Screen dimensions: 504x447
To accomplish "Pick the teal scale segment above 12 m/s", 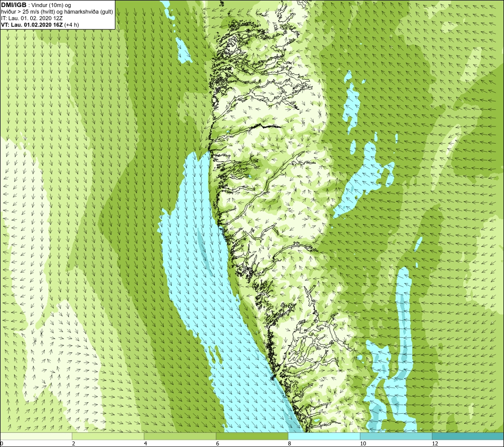I will (x=468, y=436).
